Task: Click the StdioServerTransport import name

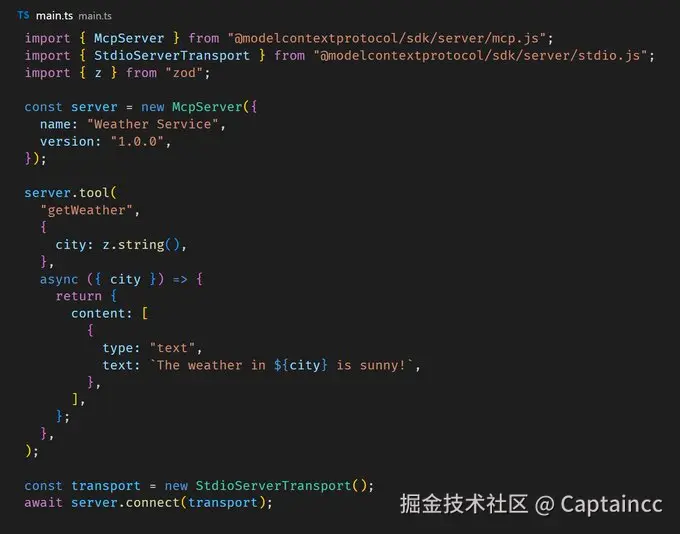Action: 172,56
